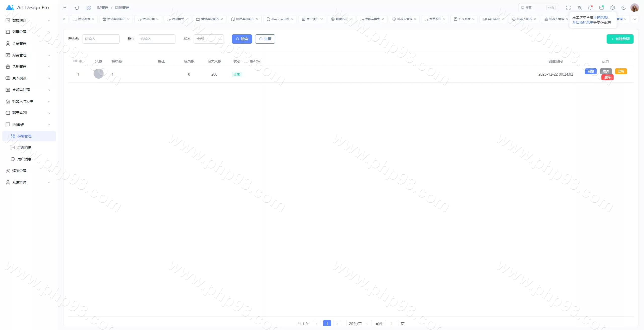Screen dimensions: 644x330
Task: Click the user avatar in header
Action: click(634, 8)
